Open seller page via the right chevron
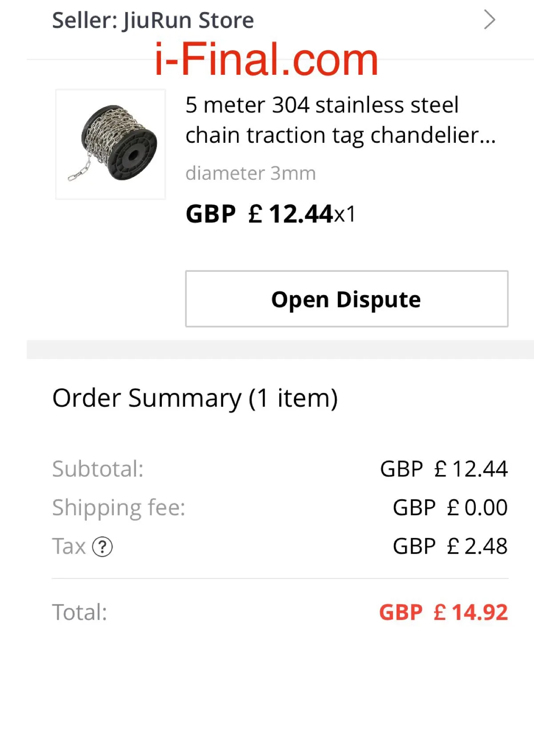 pyautogui.click(x=490, y=20)
